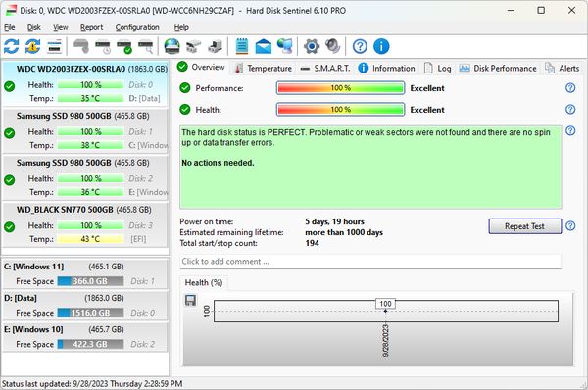The height and width of the screenshot is (390, 588).
Task: Select the D: [Data] partition
Action: tap(84, 306)
